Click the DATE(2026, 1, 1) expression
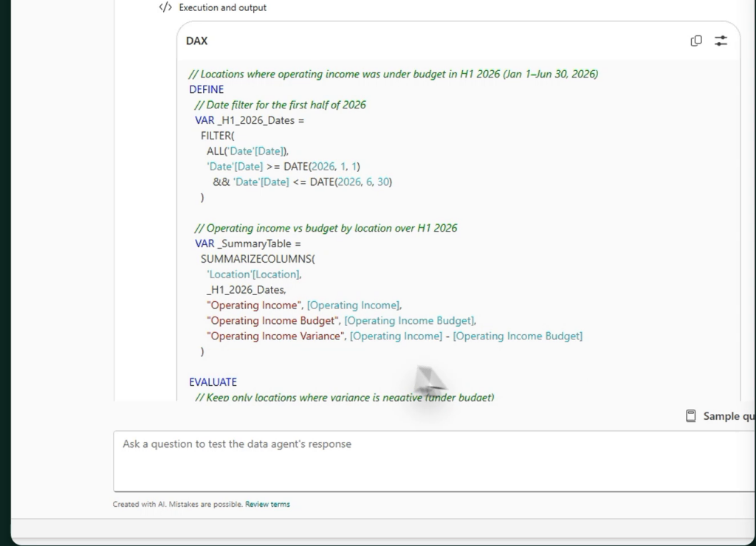Image resolution: width=756 pixels, height=546 pixels. [322, 167]
